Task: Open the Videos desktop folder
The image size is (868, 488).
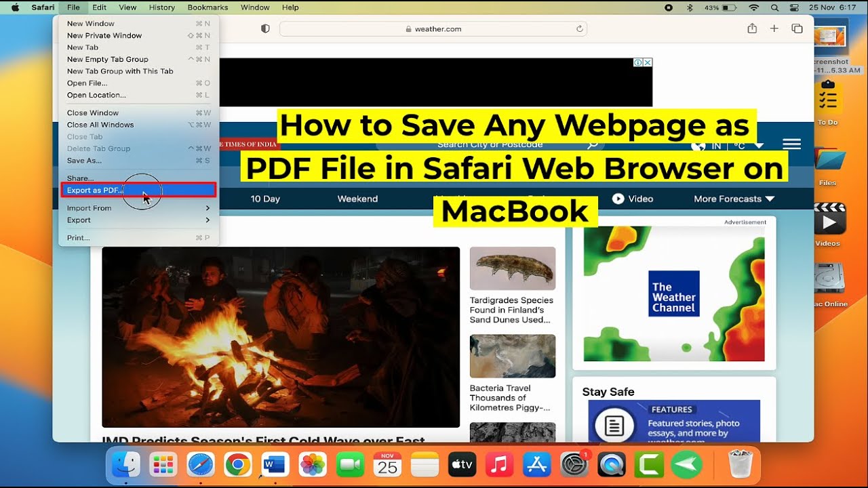Action: point(829,225)
